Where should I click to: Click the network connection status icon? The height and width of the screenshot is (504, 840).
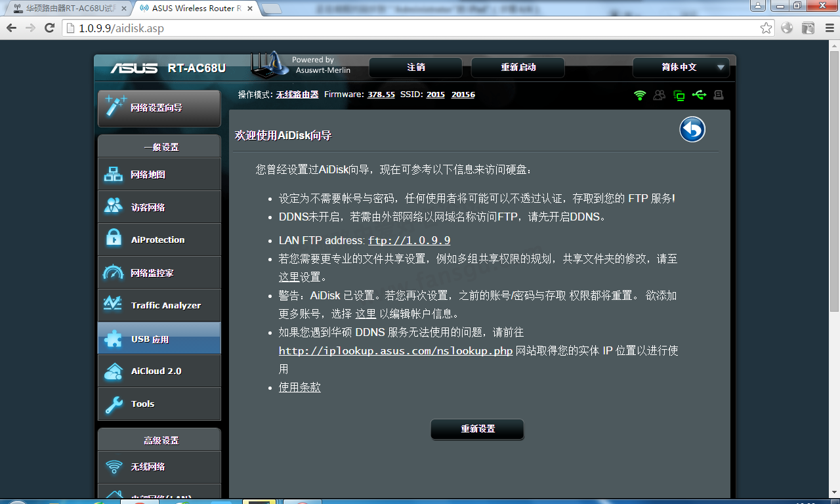tap(679, 95)
